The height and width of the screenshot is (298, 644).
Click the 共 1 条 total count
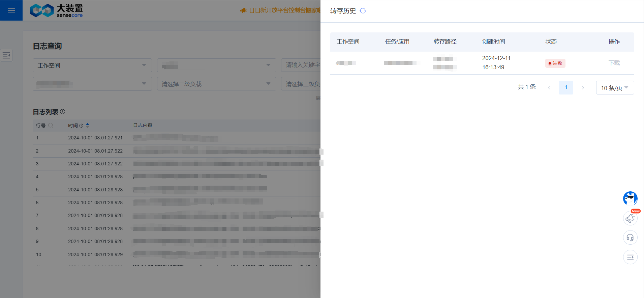click(527, 87)
